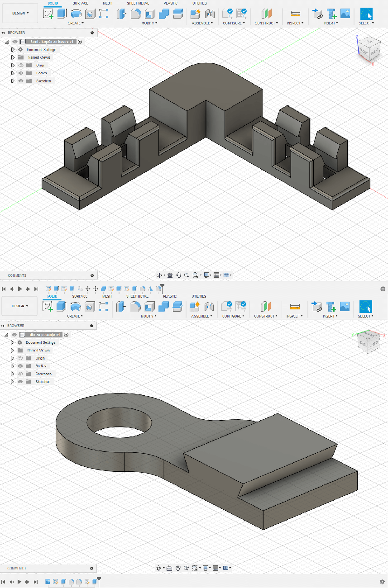Click Create Sketch icon in top window
Viewport: 388px width, 588px height.
48,14
